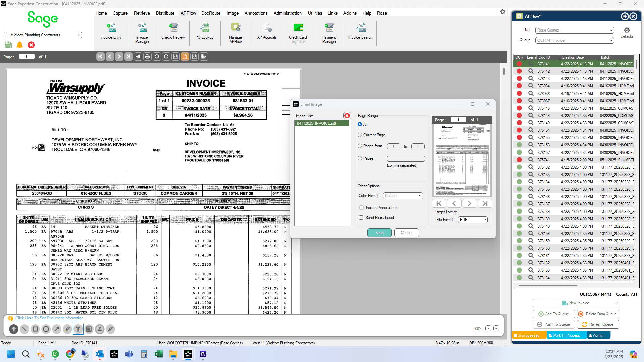Switch to the Unprocessed tab

pos(529,335)
